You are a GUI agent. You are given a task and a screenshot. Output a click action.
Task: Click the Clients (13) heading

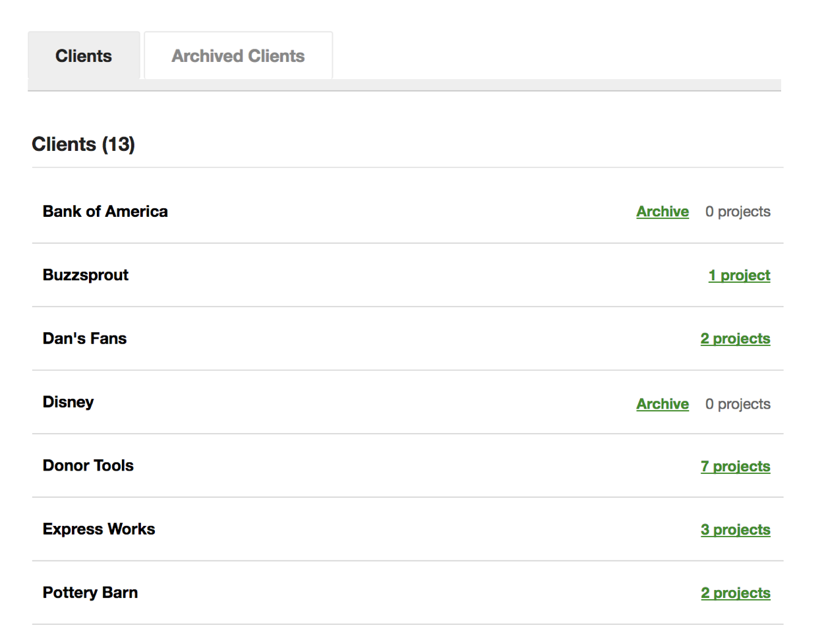(83, 144)
